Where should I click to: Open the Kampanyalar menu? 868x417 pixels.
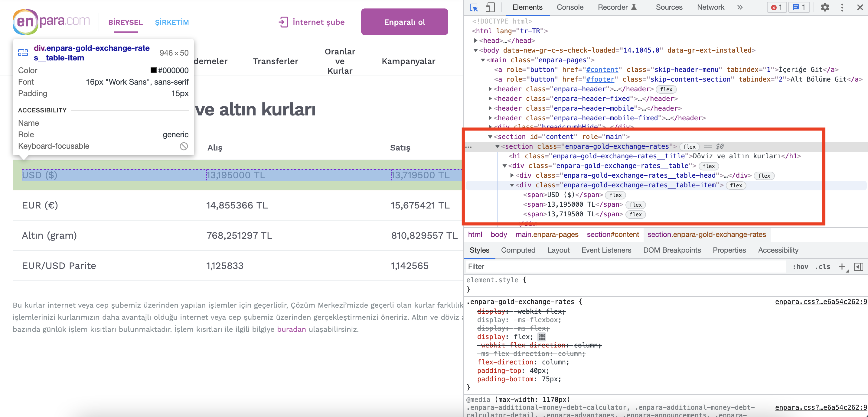coord(408,61)
